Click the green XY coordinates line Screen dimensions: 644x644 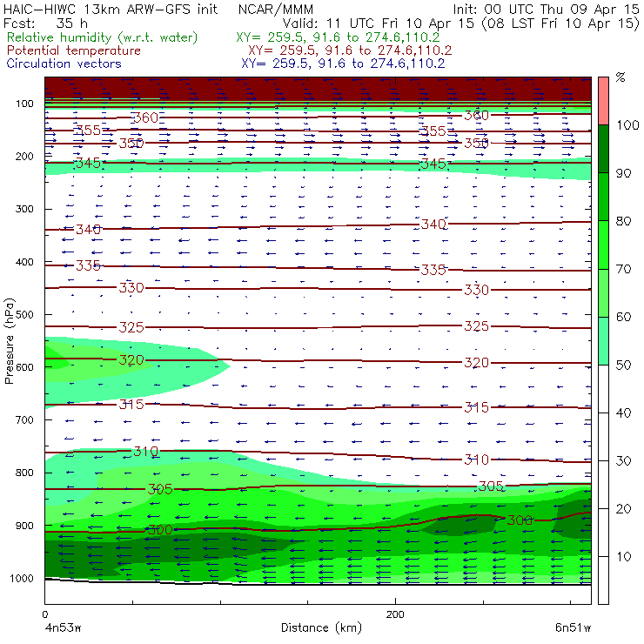pyautogui.click(x=338, y=37)
